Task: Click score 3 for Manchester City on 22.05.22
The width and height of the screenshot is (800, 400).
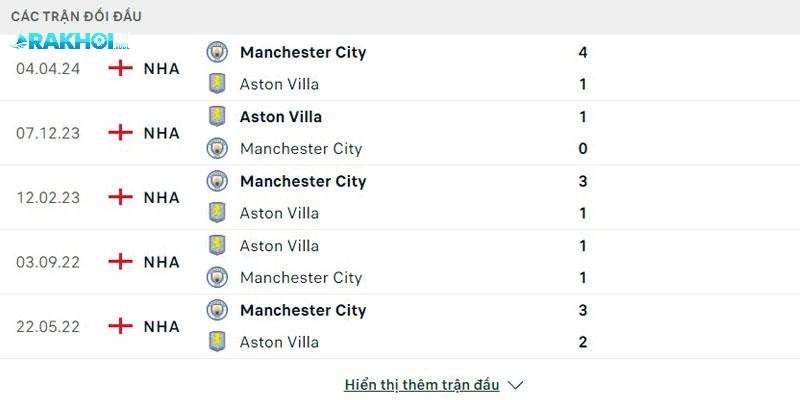Action: 583,310
